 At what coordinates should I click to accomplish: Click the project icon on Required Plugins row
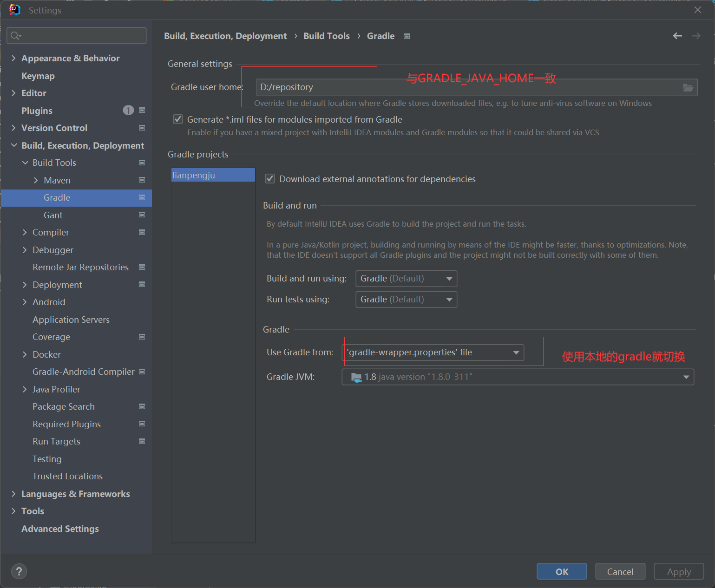142,424
